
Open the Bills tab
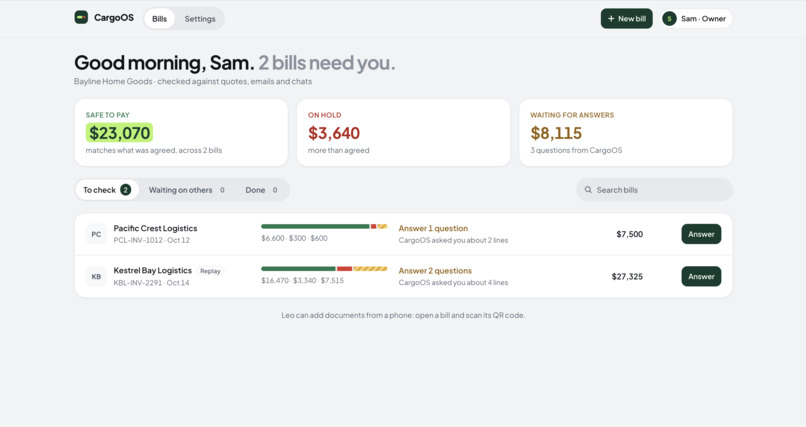point(159,18)
